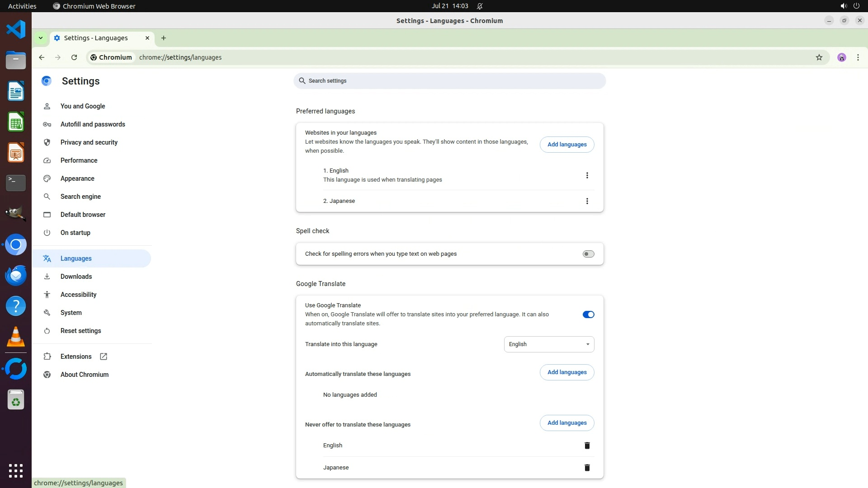Open more actions menu for English
The image size is (868, 488).
pos(587,175)
